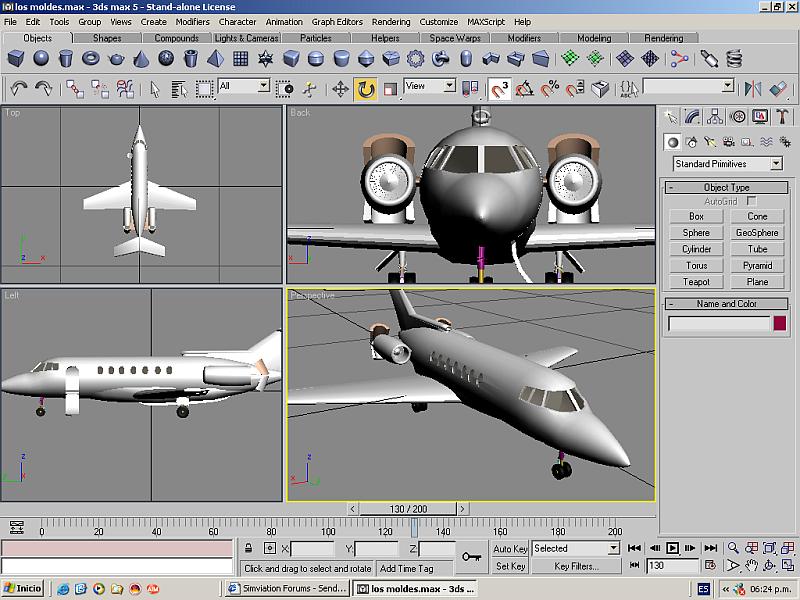Click the object color swatch
The image size is (800, 600).
[x=779, y=323]
